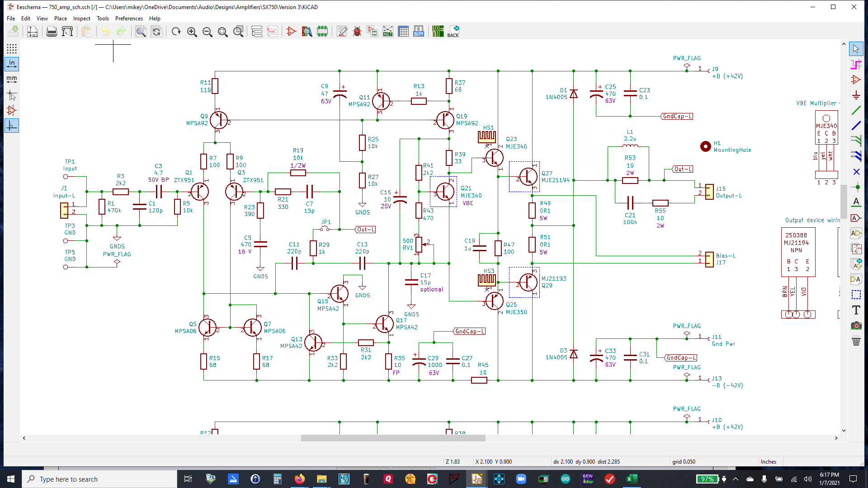Open hierarchy navigator icon
The height and width of the screenshot is (488, 868).
[257, 31]
